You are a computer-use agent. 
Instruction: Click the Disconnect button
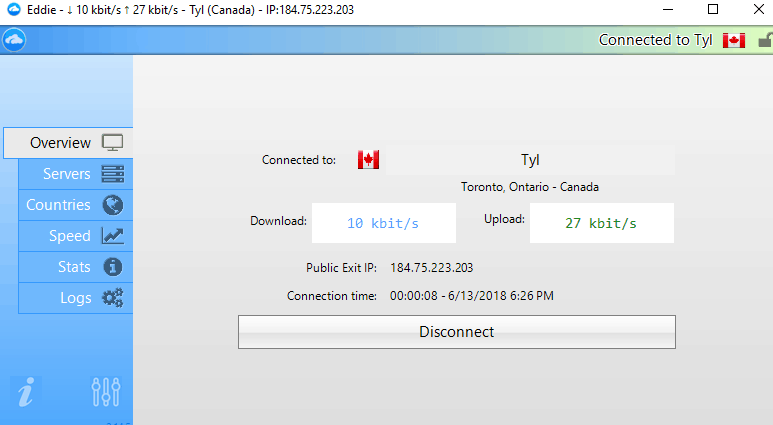457,332
